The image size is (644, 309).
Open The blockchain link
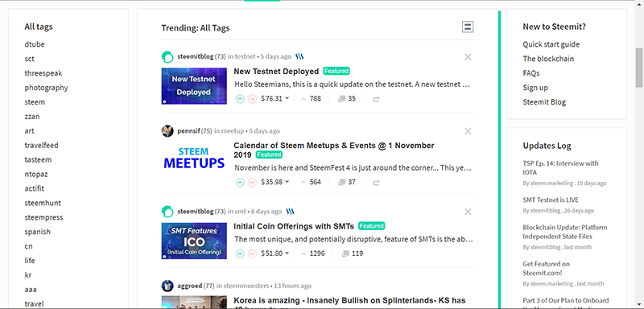(548, 59)
